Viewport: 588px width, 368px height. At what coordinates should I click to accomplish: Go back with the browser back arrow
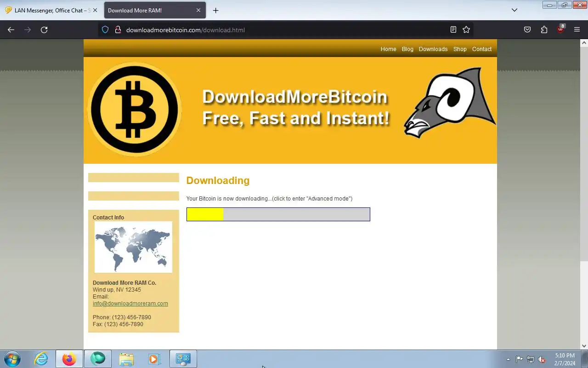(11, 30)
